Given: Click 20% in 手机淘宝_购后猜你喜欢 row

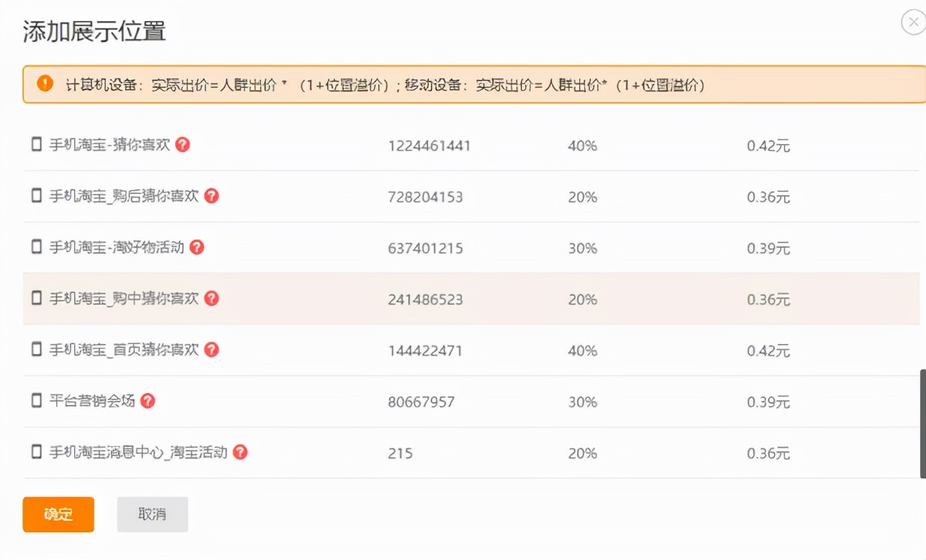Looking at the screenshot, I should 582,197.
